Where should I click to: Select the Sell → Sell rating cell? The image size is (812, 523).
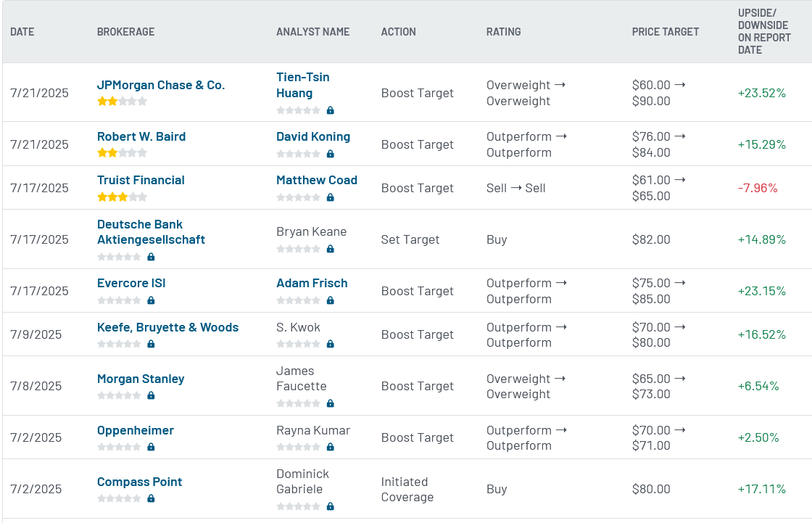click(515, 188)
